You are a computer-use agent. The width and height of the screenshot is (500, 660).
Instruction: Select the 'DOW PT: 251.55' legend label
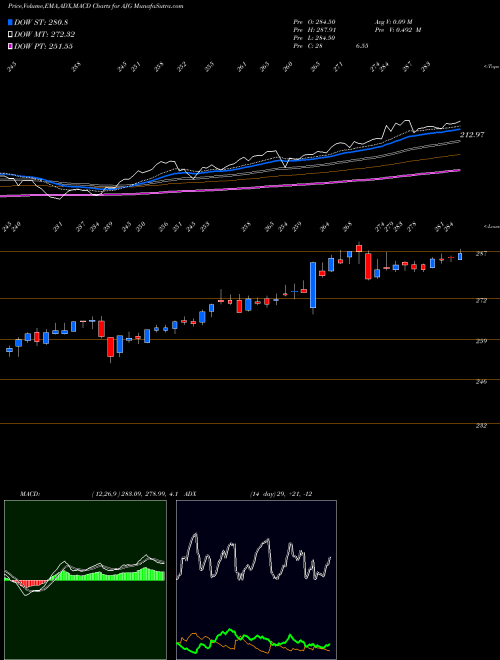tap(44, 46)
